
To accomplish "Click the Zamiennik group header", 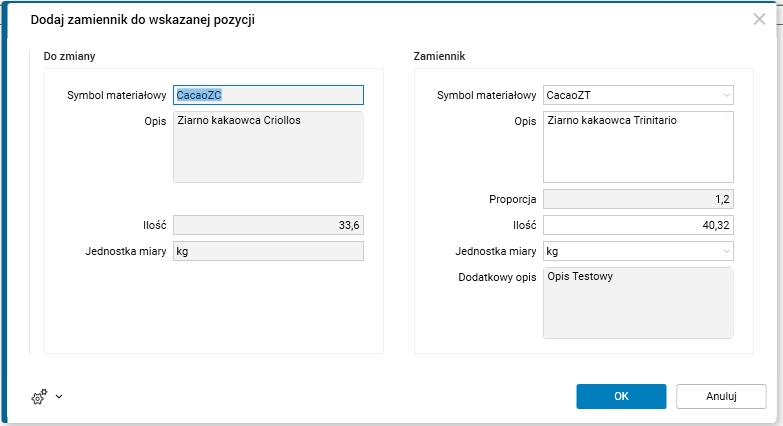I will [x=439, y=57].
